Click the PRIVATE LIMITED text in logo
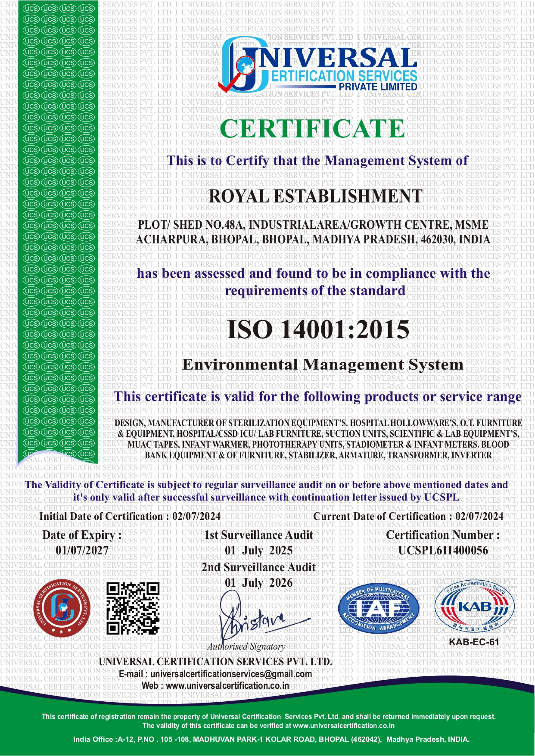 (x=378, y=87)
